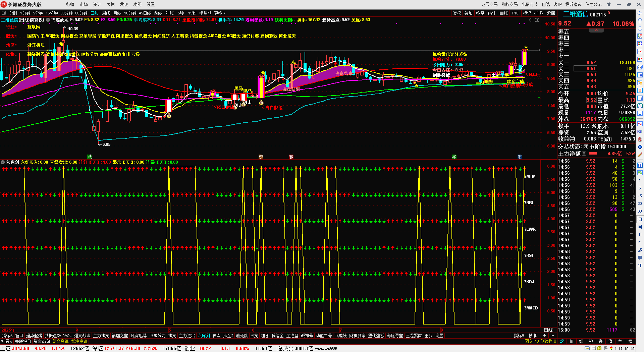Viewport: 644px width, 352px height.
Task: Open the RSI indicator icon in sidebar
Action: click(x=640, y=131)
